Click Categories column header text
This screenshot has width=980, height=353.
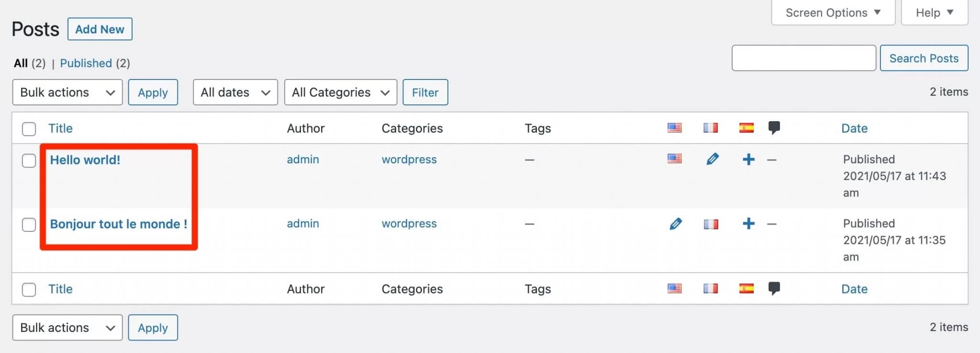(x=412, y=128)
